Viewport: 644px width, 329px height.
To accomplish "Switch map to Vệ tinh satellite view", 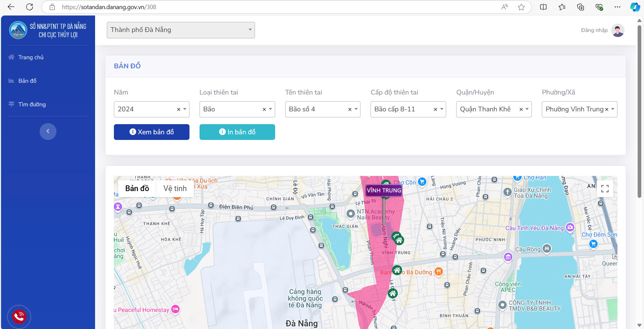I will [x=175, y=188].
